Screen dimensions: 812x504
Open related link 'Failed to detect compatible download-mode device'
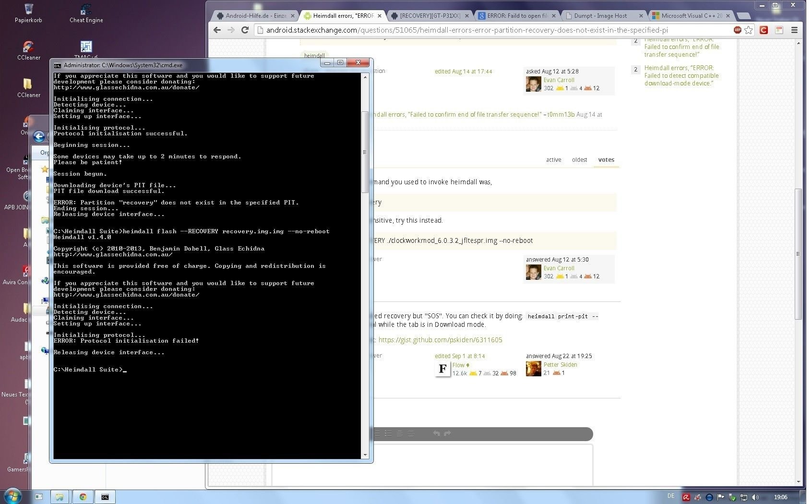tap(681, 75)
